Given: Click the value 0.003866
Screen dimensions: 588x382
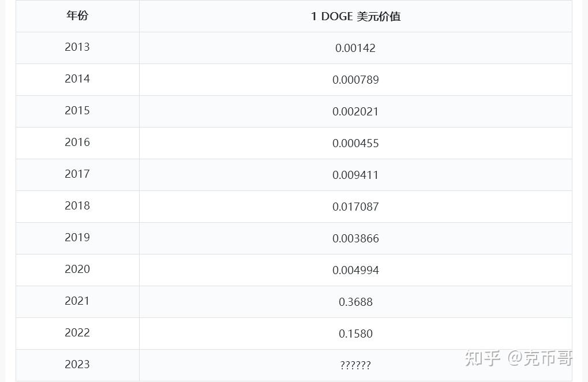Looking at the screenshot, I should pyautogui.click(x=355, y=238).
